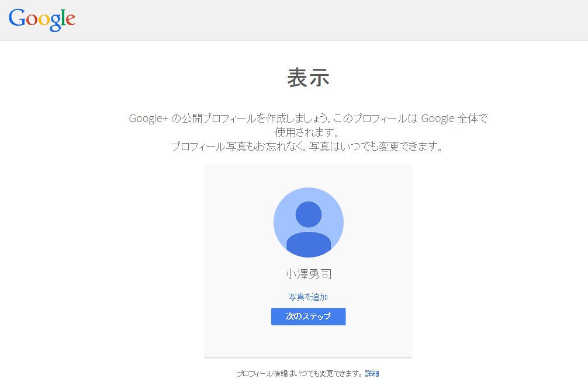
Task: Click the word Google+ in the description
Action: (148, 119)
